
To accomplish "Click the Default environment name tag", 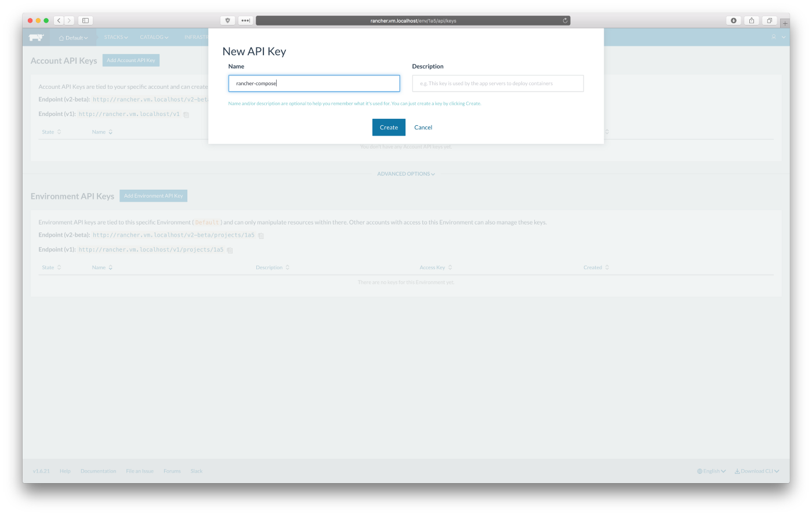I will click(x=207, y=222).
